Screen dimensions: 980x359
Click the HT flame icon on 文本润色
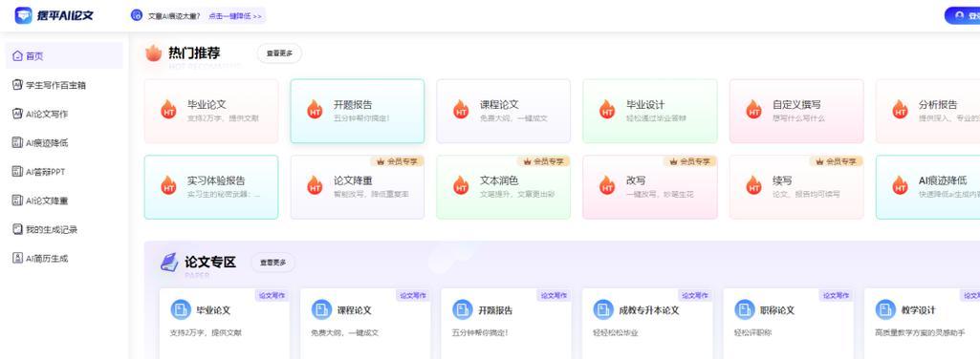(461, 185)
